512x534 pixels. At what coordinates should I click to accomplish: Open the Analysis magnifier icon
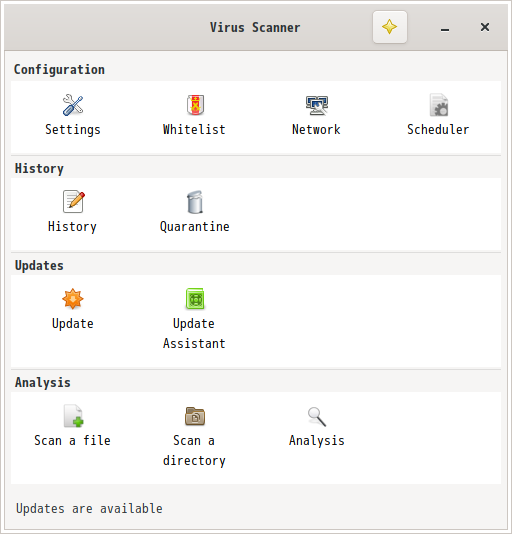pos(317,417)
